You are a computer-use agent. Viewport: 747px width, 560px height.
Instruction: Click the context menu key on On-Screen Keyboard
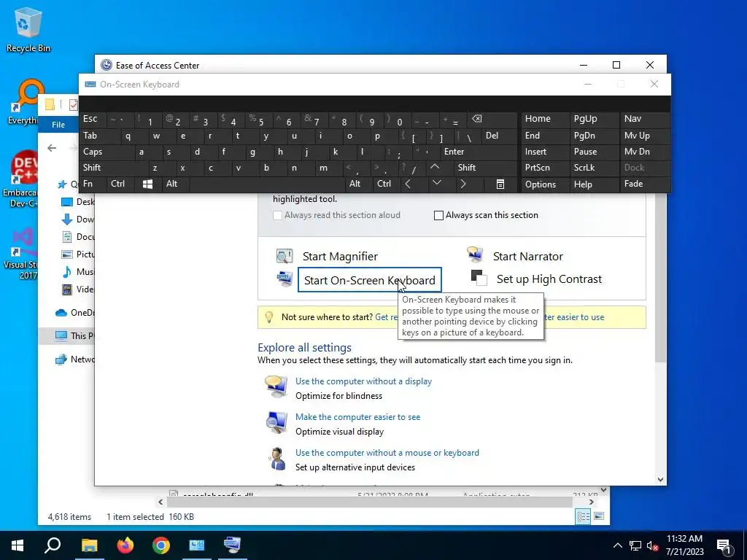point(500,184)
